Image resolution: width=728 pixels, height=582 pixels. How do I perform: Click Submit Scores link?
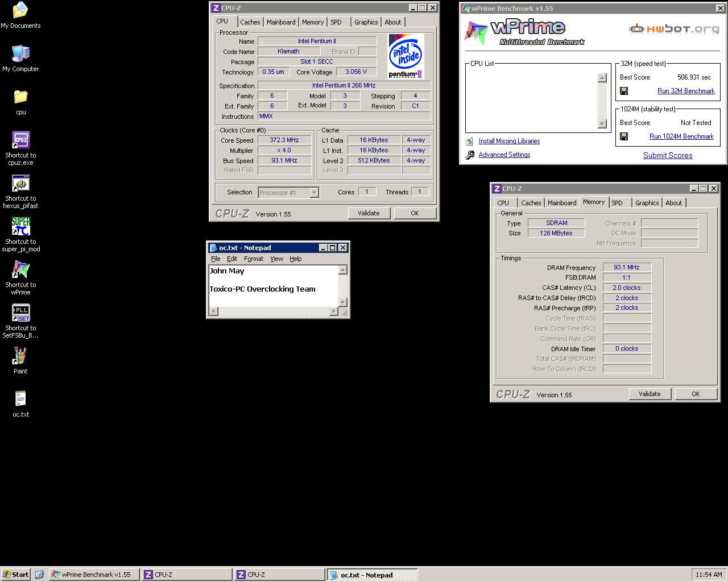click(668, 155)
